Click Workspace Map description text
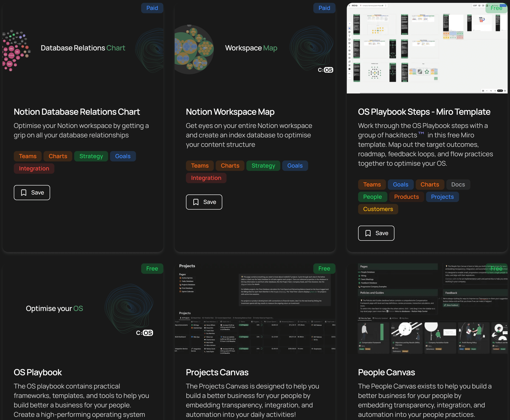The image size is (510, 420). click(249, 135)
